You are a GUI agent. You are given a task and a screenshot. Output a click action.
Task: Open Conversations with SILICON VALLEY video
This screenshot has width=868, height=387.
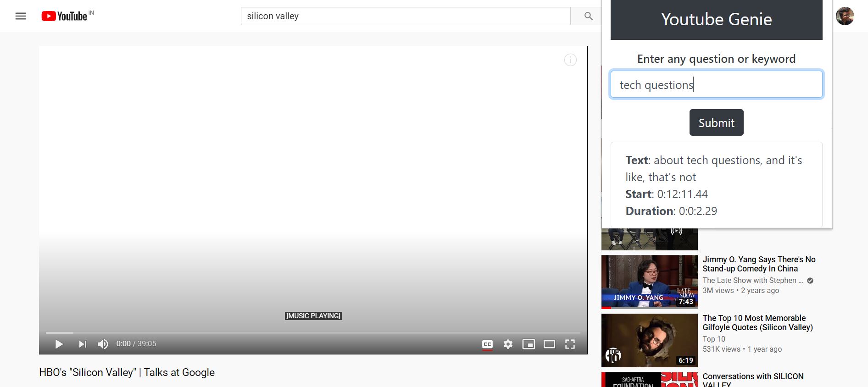(753, 377)
